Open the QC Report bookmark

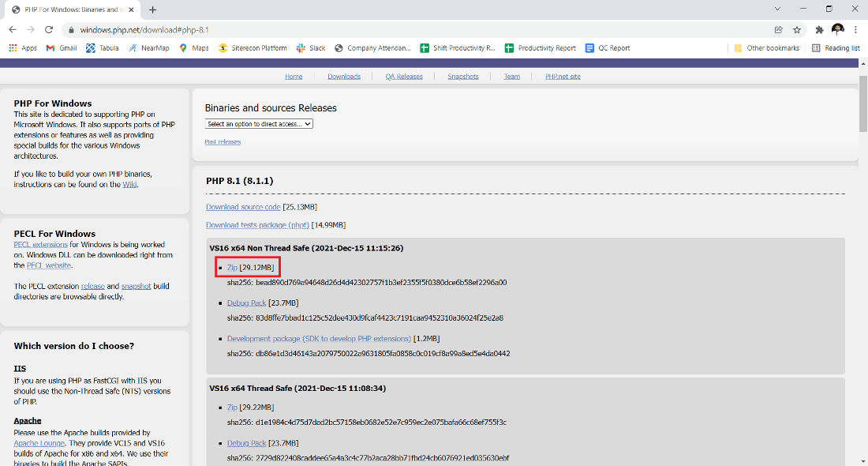[x=608, y=48]
